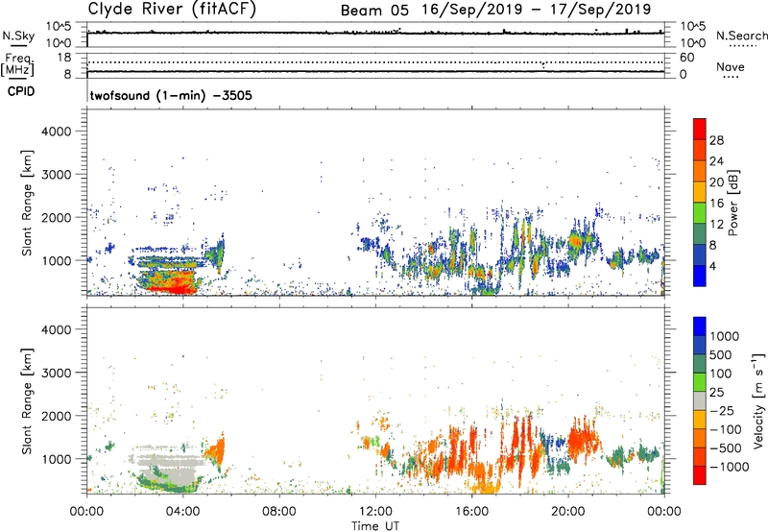This screenshot has height=532, width=768.
Task: Click the "04:00" time tick label
Action: click(x=182, y=512)
